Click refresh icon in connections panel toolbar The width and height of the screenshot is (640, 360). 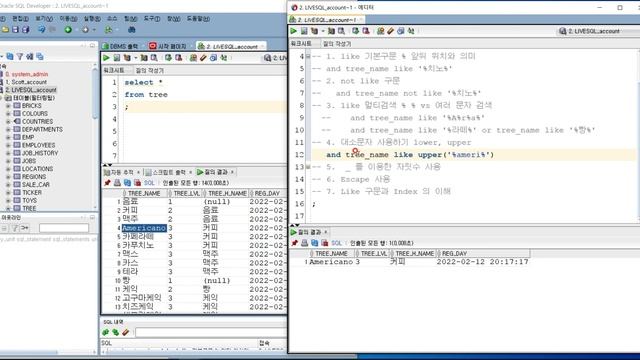coord(10,57)
